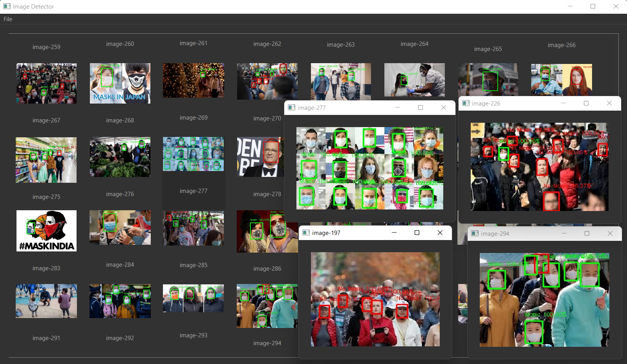Viewport: 627px width, 364px height.
Task: Close the image-226 popup window
Action: [609, 103]
